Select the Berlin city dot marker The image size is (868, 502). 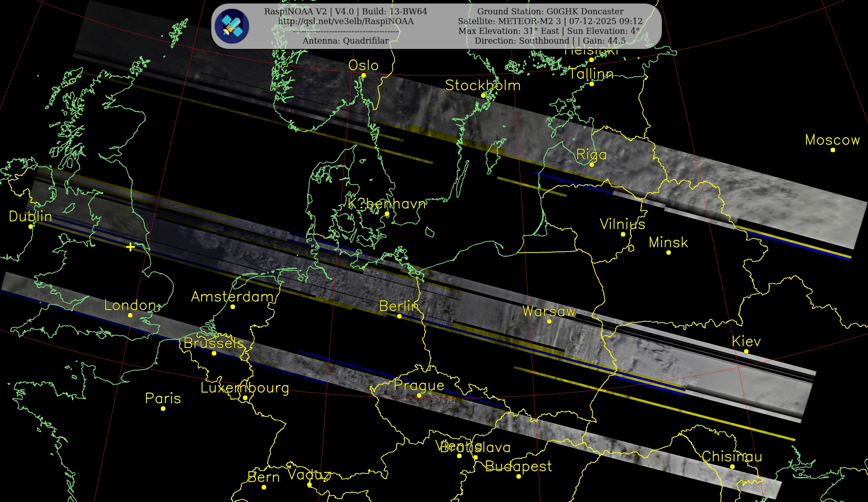[x=399, y=316]
